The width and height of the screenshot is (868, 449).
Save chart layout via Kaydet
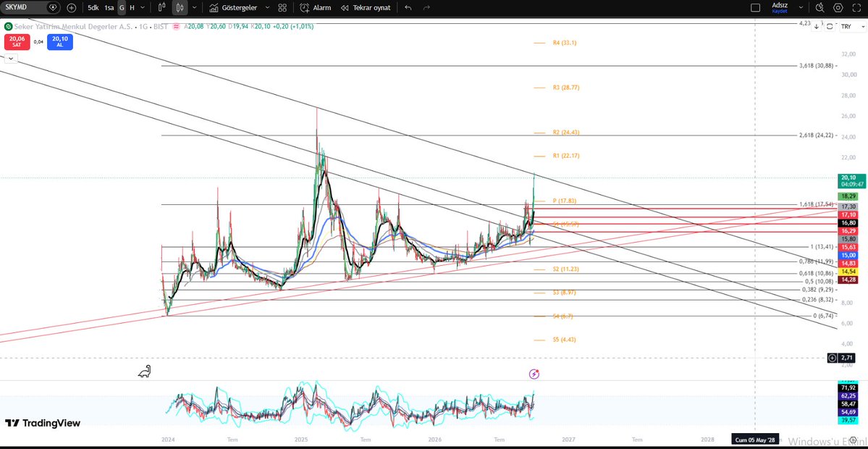coord(780,11)
